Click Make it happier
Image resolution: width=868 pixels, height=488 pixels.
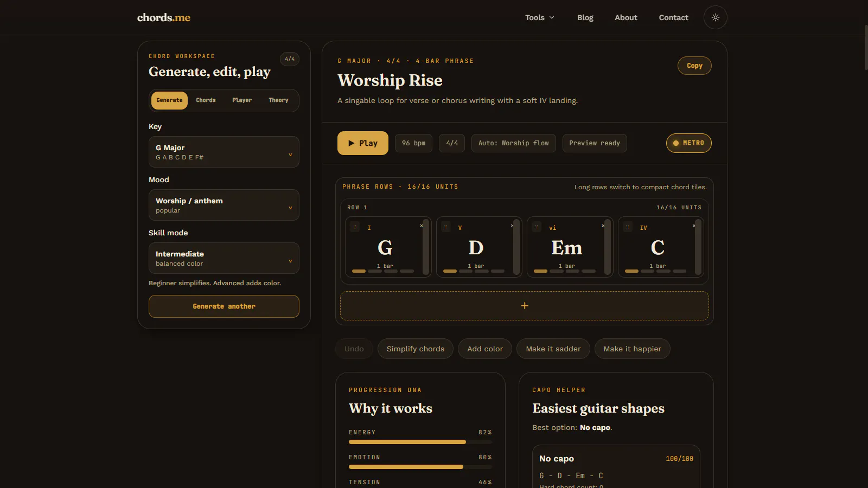(x=633, y=349)
